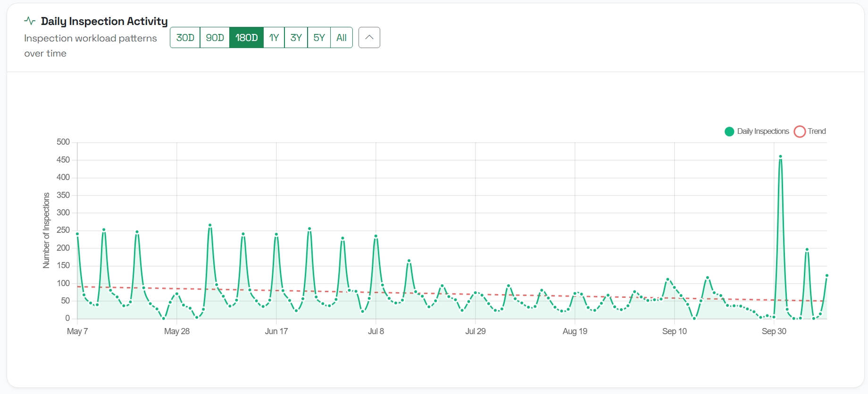This screenshot has width=868, height=394.
Task: Click the Sep 30 x-axis label
Action: tap(774, 331)
